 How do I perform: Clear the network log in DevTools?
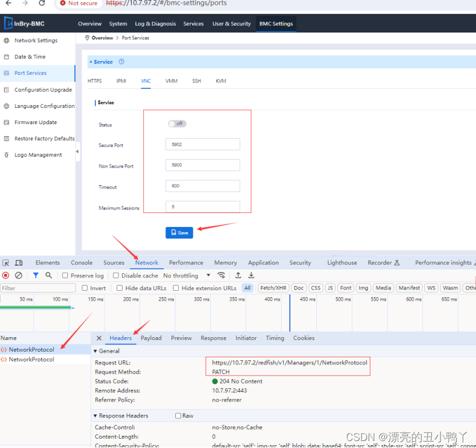click(19, 276)
